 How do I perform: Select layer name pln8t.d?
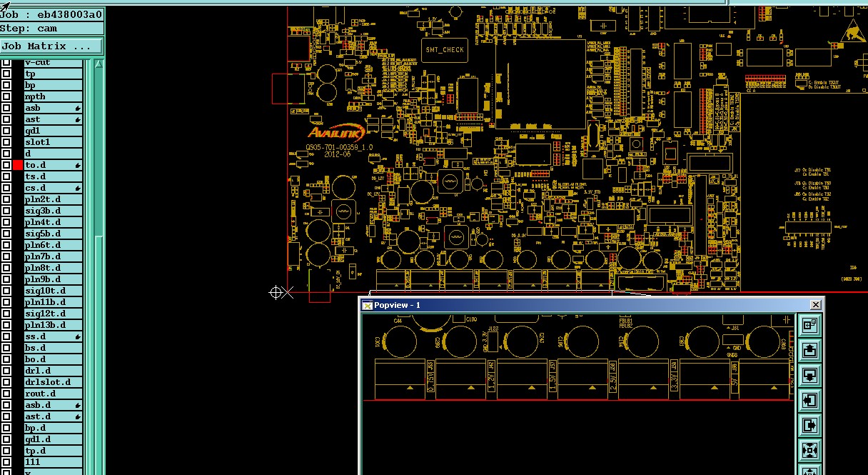pos(54,268)
